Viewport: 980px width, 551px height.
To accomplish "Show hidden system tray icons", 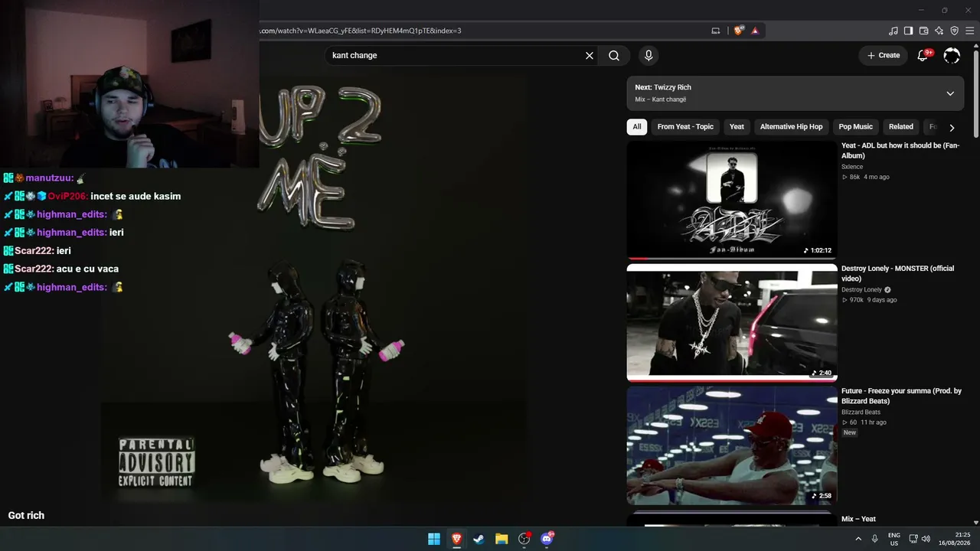I will pos(858,539).
